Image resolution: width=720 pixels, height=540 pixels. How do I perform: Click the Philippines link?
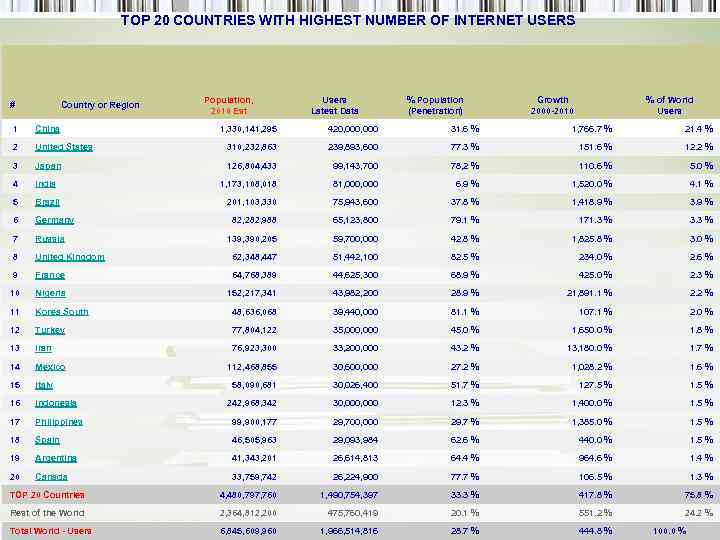coord(59,422)
